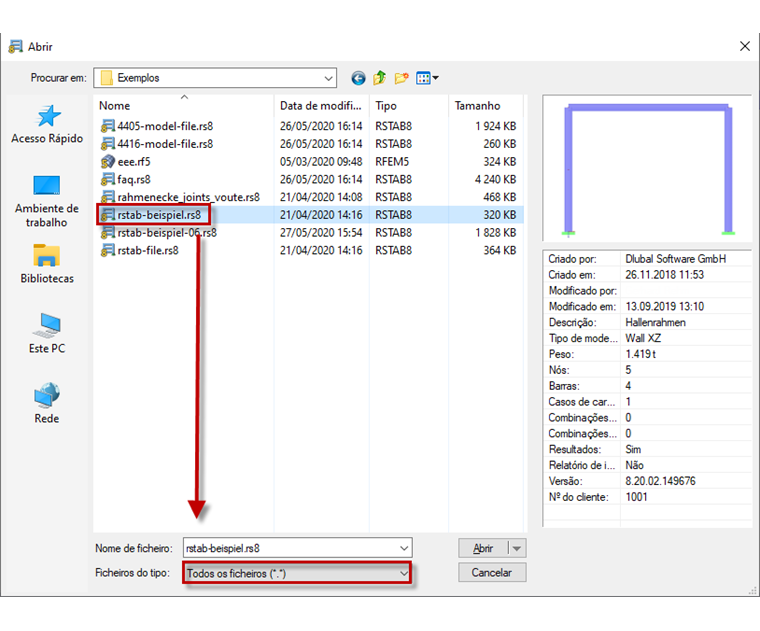Click the 364 KB size cell

click(x=500, y=251)
